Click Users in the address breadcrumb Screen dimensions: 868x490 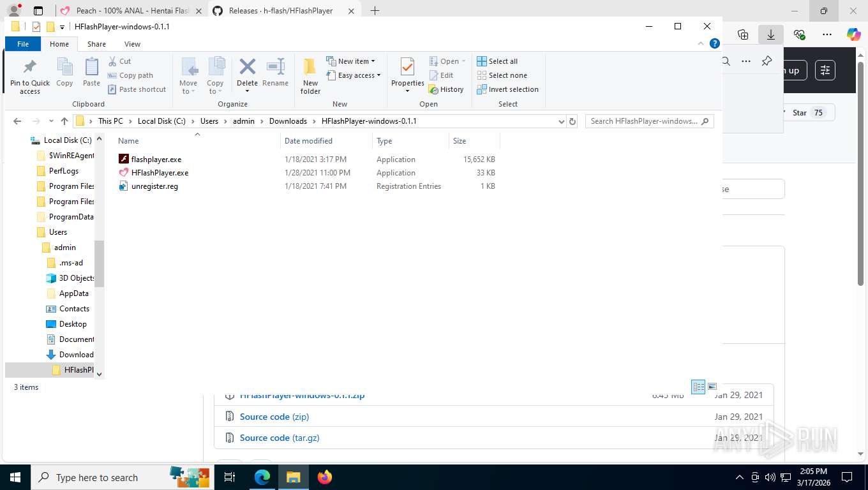[209, 121]
